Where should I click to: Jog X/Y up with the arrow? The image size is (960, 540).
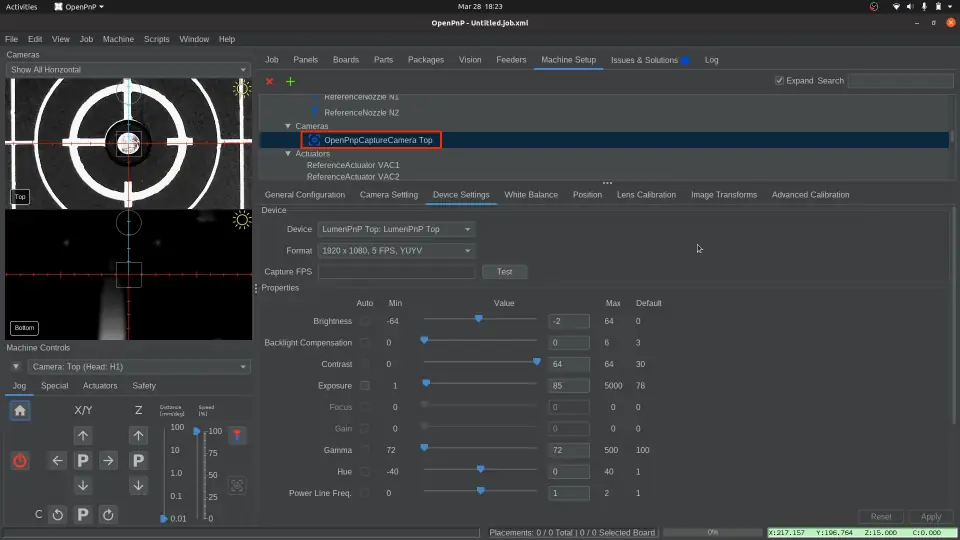(83, 435)
